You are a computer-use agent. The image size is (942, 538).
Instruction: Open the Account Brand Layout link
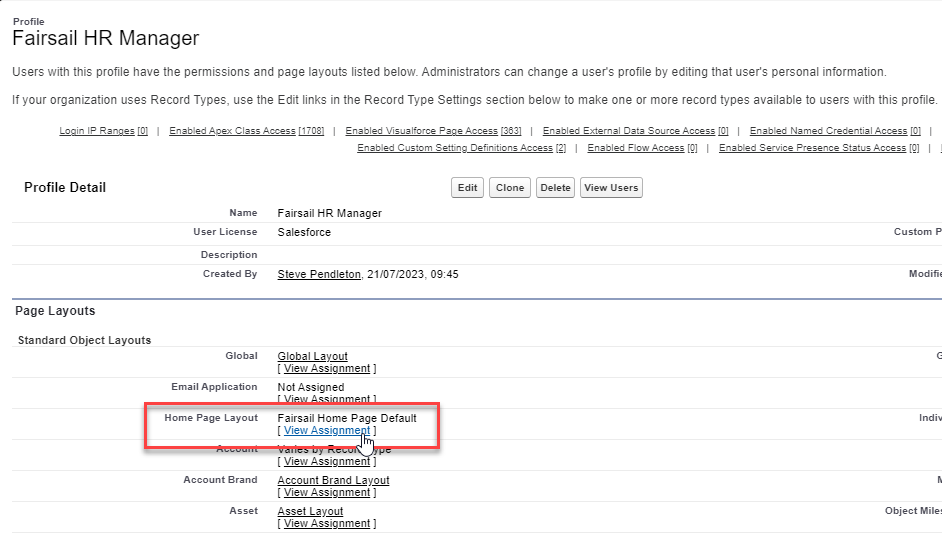pos(333,480)
